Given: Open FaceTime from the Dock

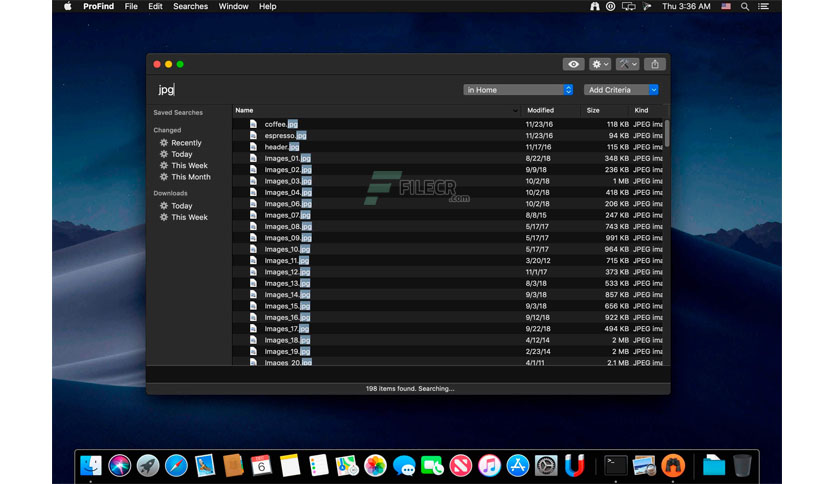Looking at the screenshot, I should point(432,465).
